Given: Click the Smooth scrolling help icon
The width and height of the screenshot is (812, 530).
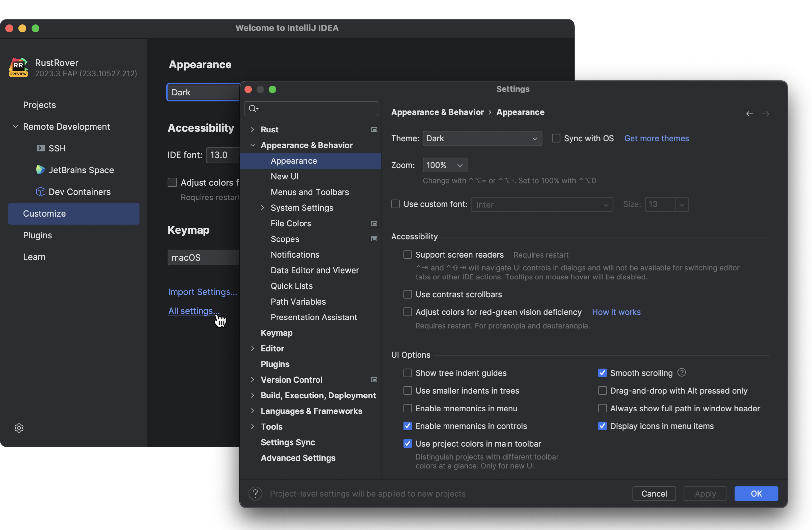Looking at the screenshot, I should pos(681,372).
